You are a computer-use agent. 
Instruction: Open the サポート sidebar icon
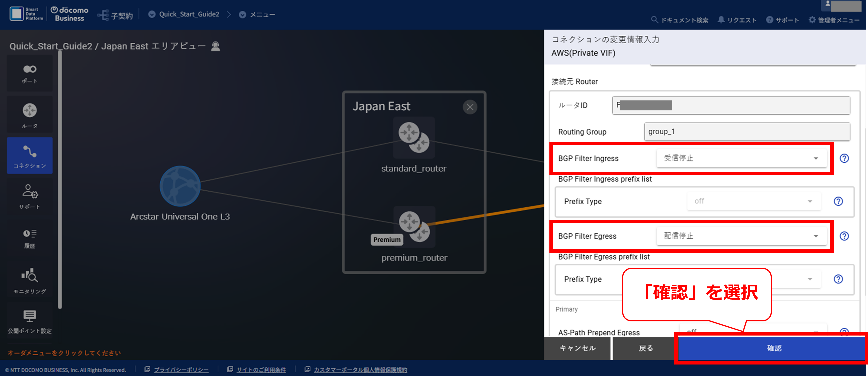click(x=30, y=197)
